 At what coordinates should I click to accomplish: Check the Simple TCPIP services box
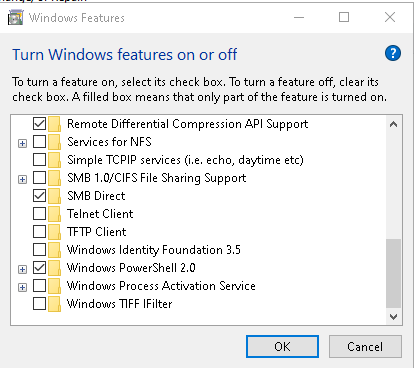[39, 160]
